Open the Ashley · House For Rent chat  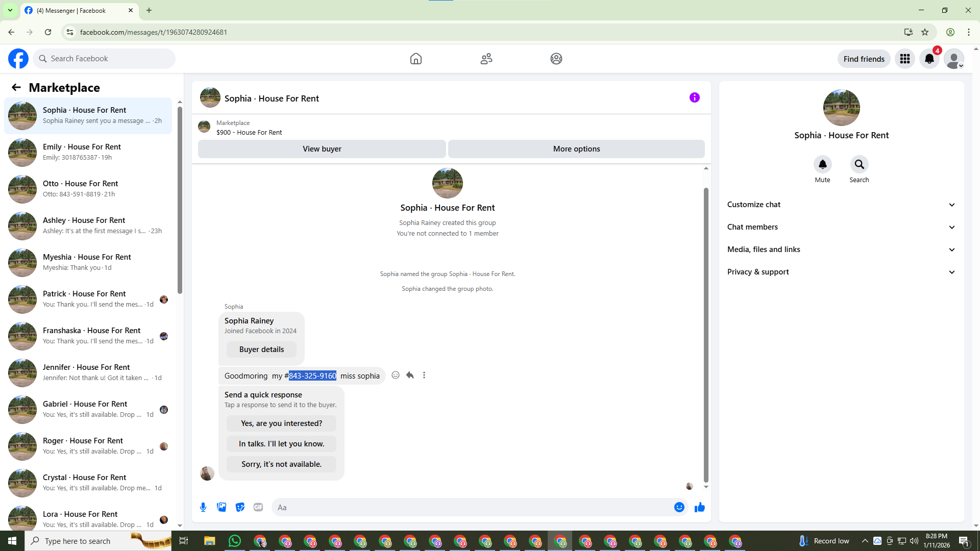tap(88, 226)
